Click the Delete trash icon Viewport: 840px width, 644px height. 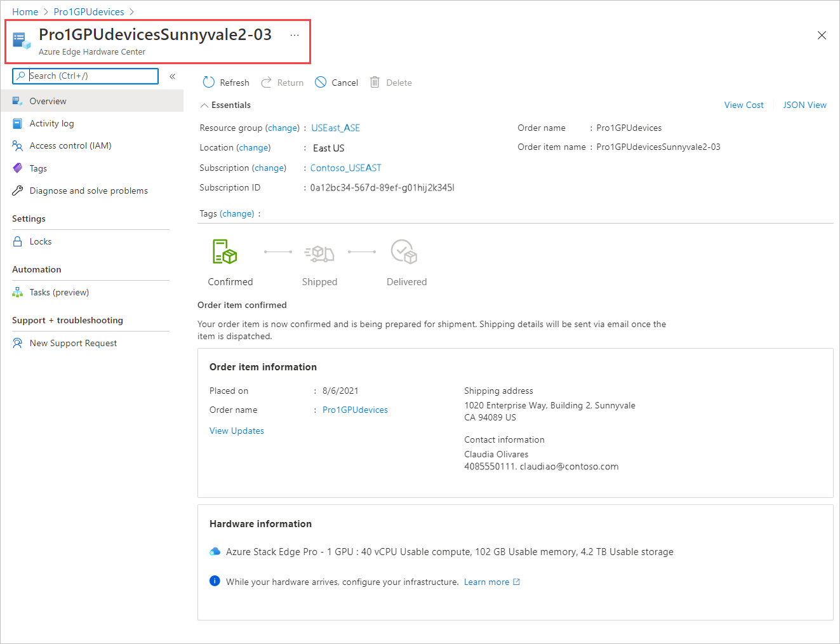(374, 82)
